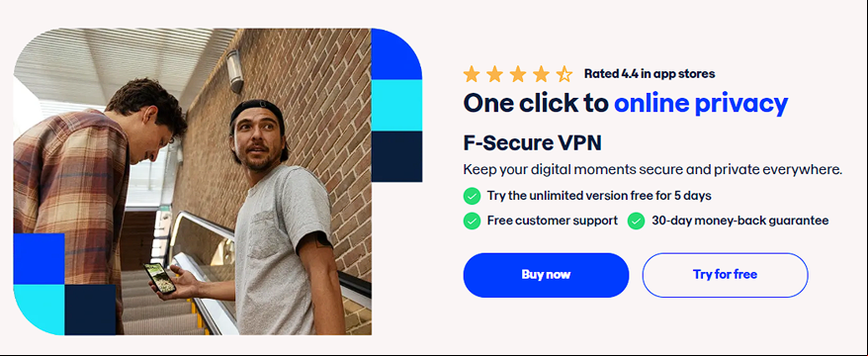868x356 pixels.
Task: Click green checkmark beside 30-day money-back guarantee
Action: (x=636, y=221)
